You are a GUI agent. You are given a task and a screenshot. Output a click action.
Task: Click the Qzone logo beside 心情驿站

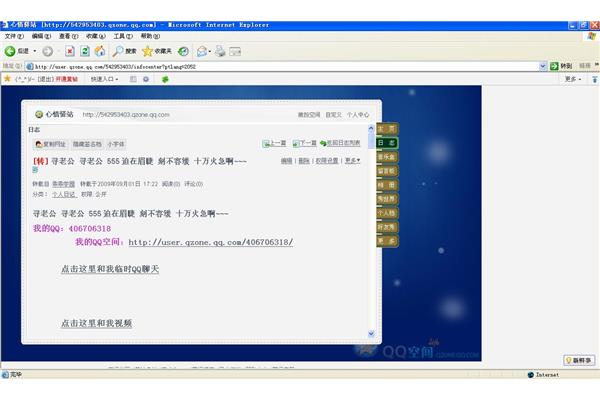pyautogui.click(x=39, y=114)
